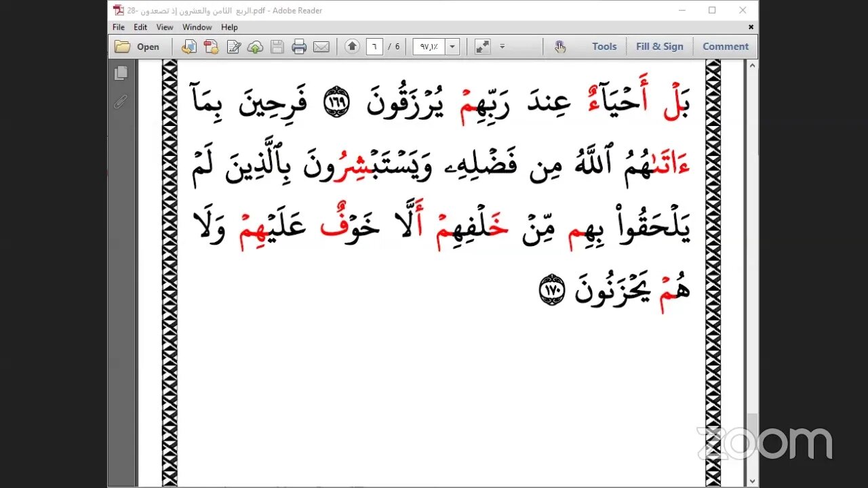Image resolution: width=868 pixels, height=488 pixels.
Task: Click the upload to cloud icon
Action: 256,47
